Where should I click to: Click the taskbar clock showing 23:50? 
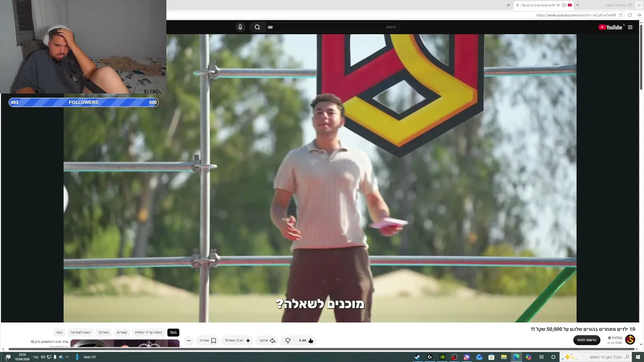point(22,357)
